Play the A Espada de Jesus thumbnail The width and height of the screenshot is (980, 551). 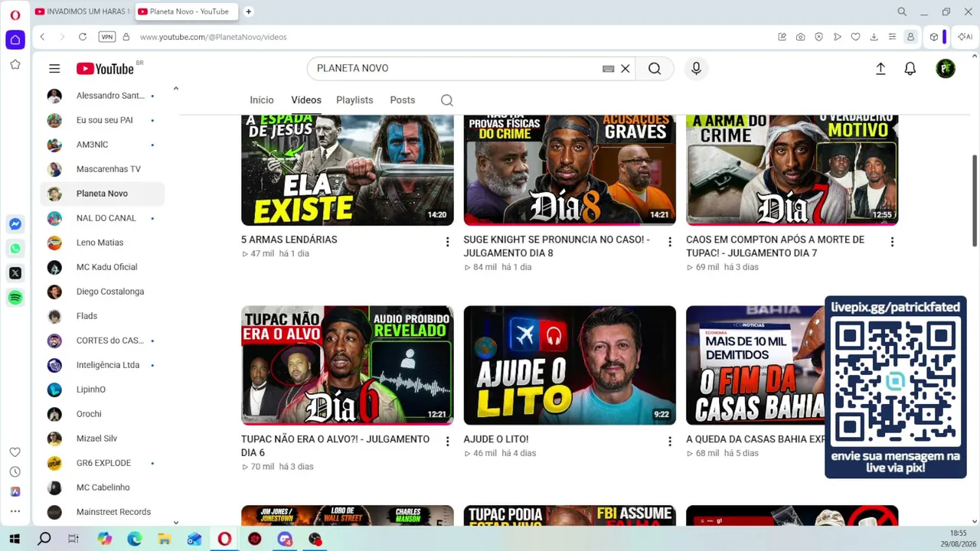(348, 170)
